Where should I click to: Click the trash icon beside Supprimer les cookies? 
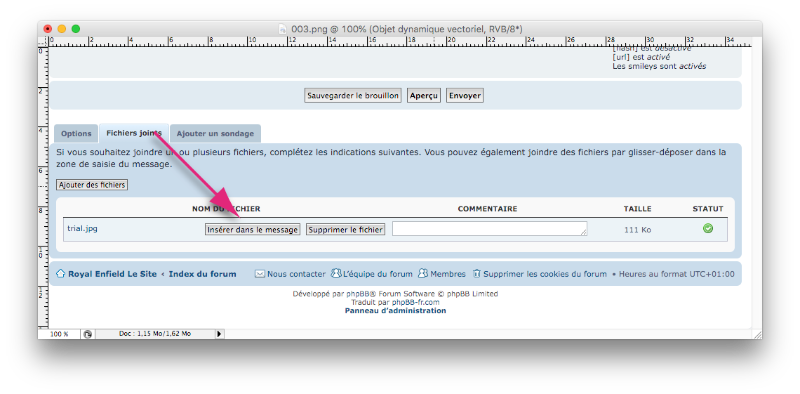[477, 274]
